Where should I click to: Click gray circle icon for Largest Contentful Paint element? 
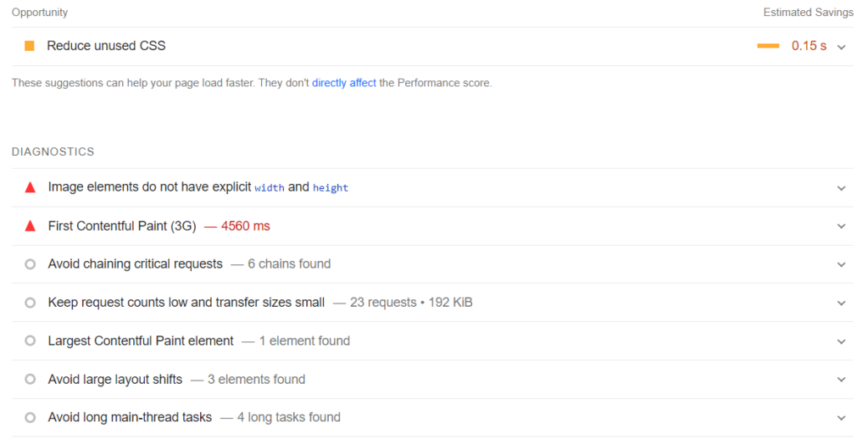coord(31,341)
